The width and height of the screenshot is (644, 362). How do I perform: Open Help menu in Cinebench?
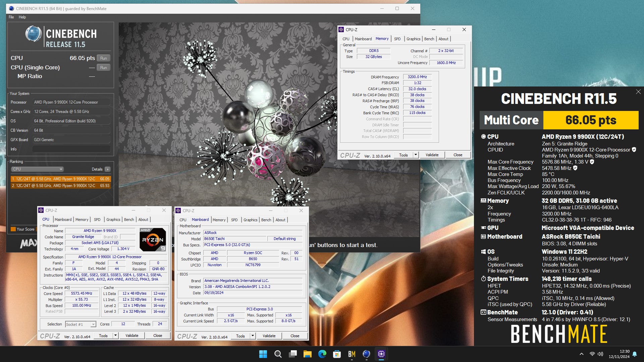(x=22, y=17)
